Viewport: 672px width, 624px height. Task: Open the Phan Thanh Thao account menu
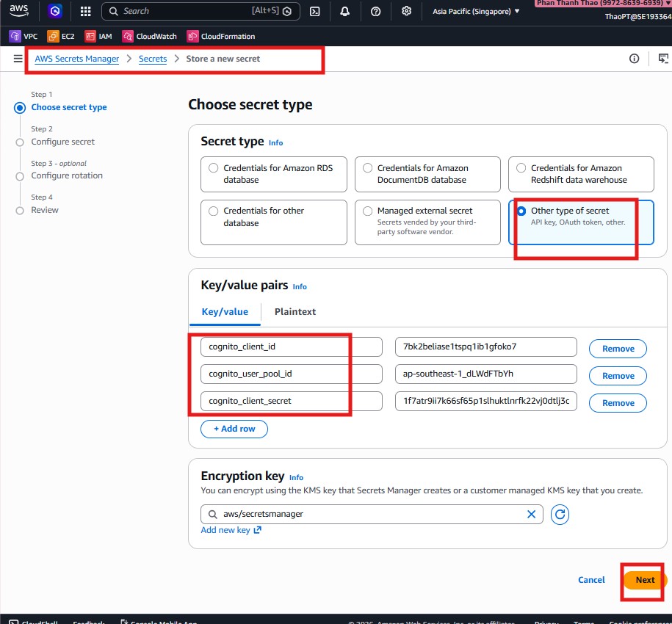coord(602,4)
